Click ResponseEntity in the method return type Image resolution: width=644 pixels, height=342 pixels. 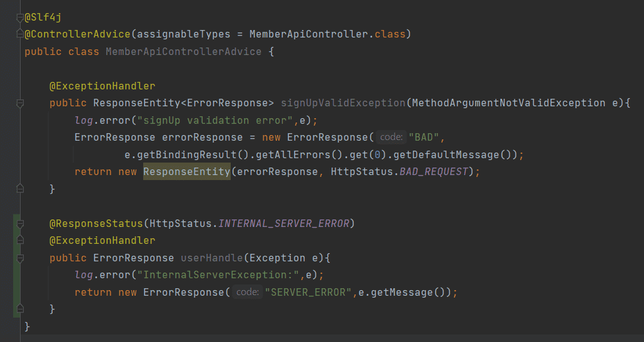(x=137, y=103)
